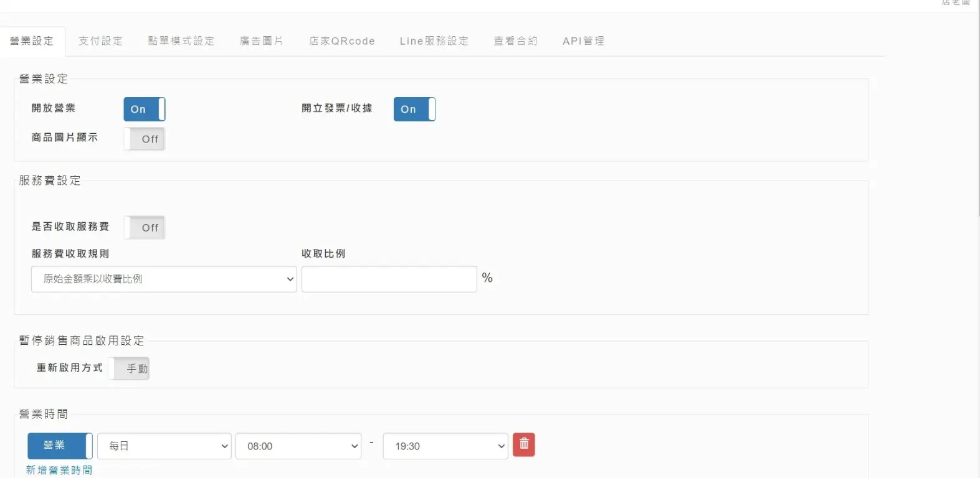980x478 pixels.
Task: Select Line服務設定 tab
Action: (434, 41)
